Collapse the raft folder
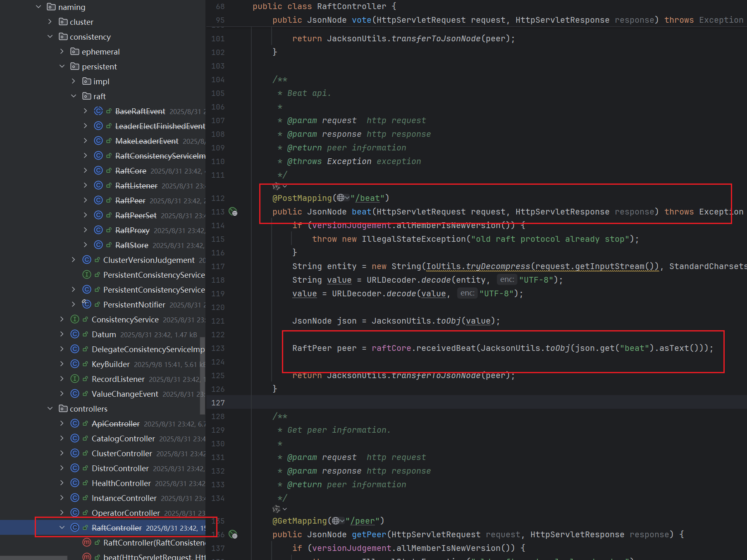This screenshot has width=747, height=560. coord(74,96)
